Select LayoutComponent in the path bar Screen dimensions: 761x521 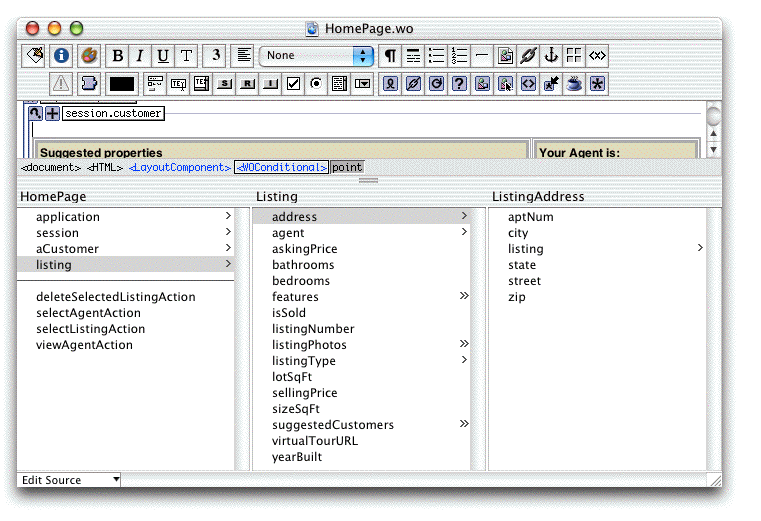[180, 167]
